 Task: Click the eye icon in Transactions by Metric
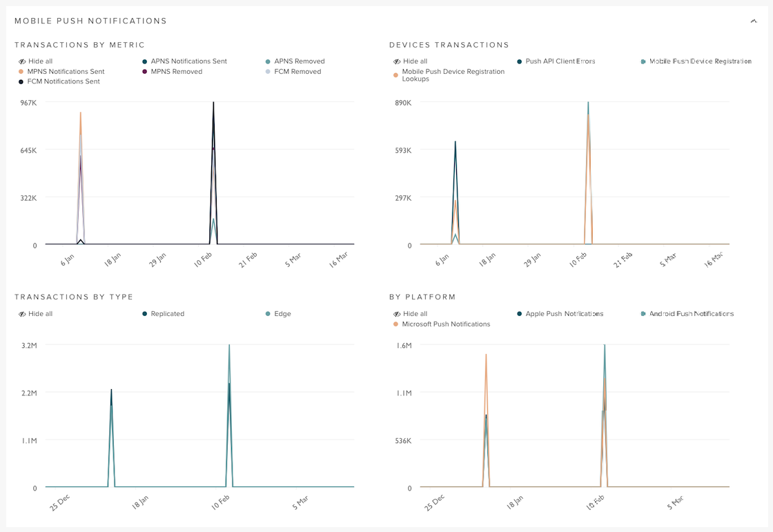[22, 61]
